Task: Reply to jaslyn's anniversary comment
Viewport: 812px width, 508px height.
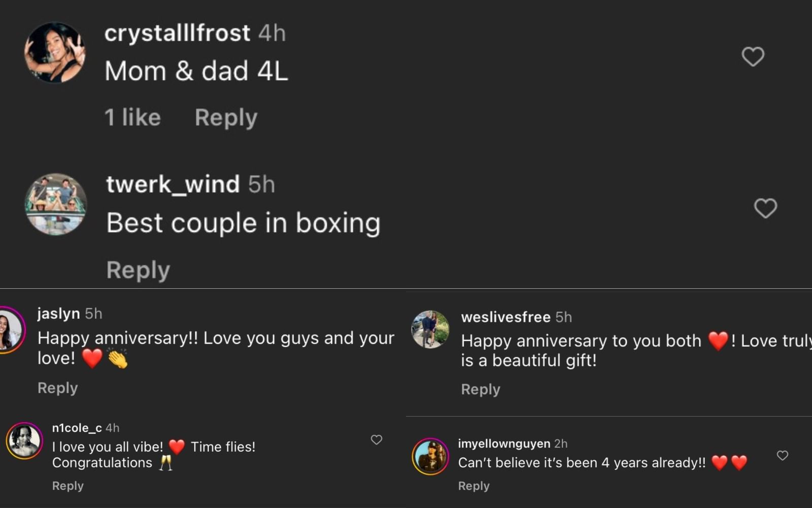Action: tap(57, 388)
